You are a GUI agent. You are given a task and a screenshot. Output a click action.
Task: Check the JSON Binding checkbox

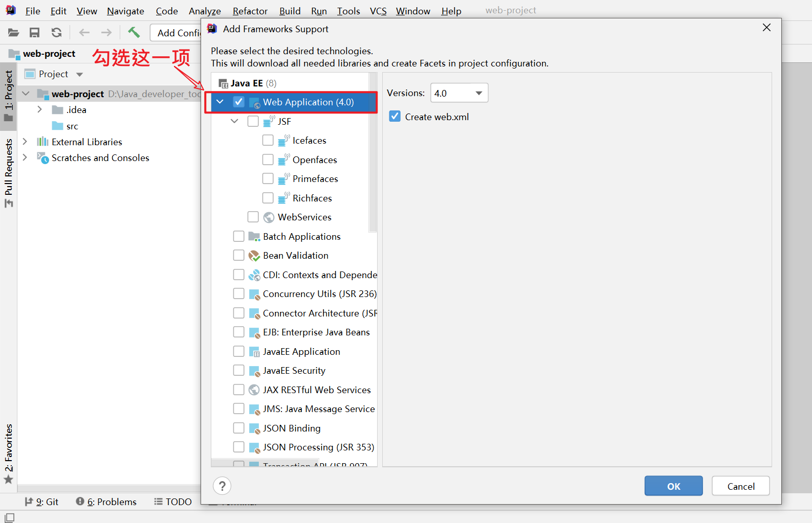[x=238, y=428]
